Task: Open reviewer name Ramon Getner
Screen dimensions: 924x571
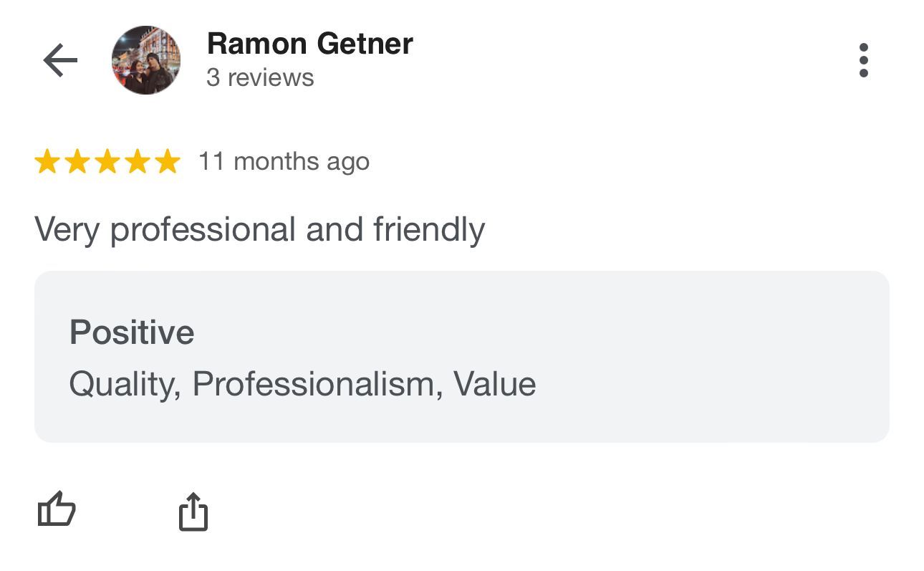Action: click(309, 44)
